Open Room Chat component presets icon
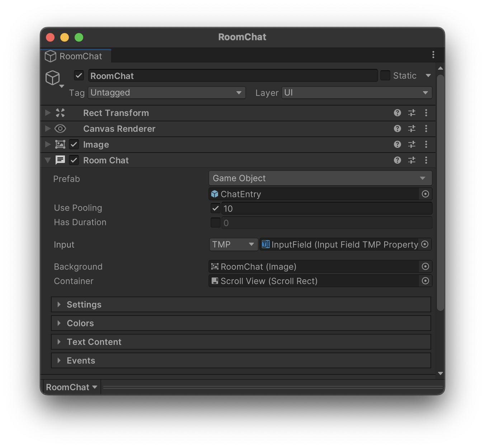Screen dimensions: 485x448 pyautogui.click(x=411, y=160)
